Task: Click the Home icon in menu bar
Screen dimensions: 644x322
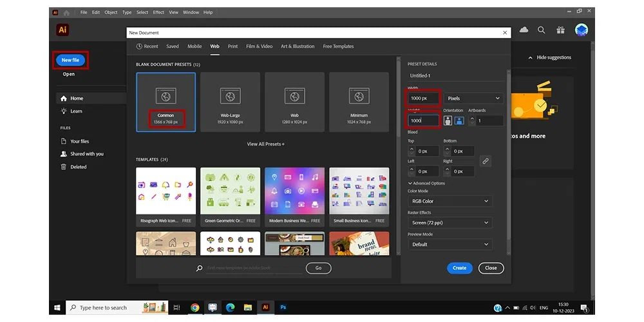Action: [67, 12]
